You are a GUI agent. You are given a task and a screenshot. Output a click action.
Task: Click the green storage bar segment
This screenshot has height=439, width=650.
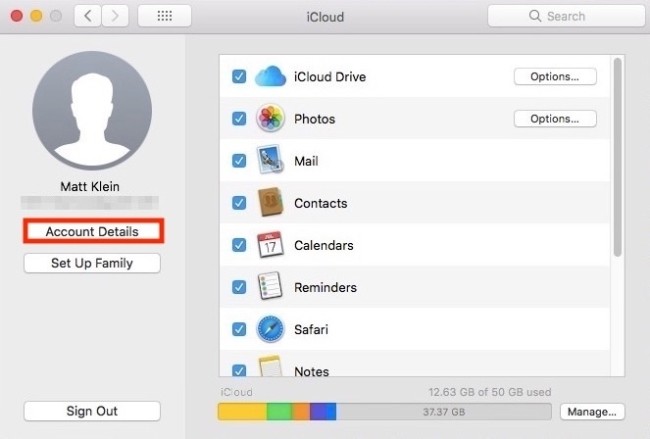[x=279, y=412]
